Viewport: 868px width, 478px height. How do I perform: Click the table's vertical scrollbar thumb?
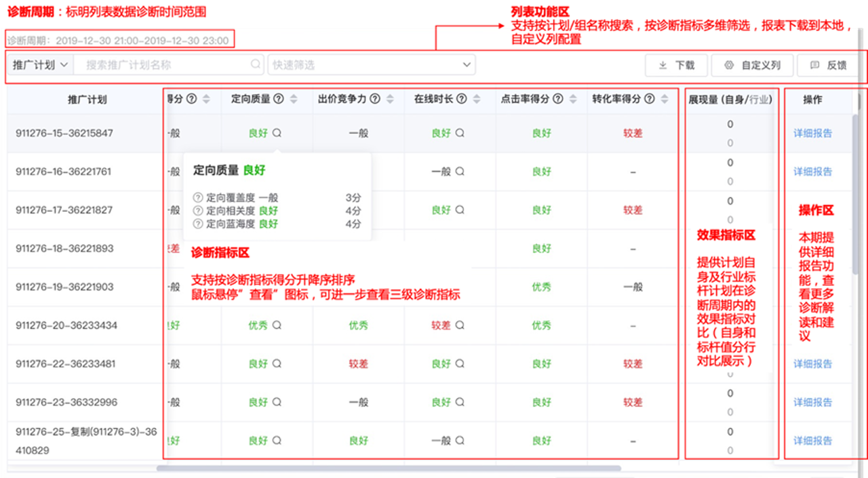[856, 193]
